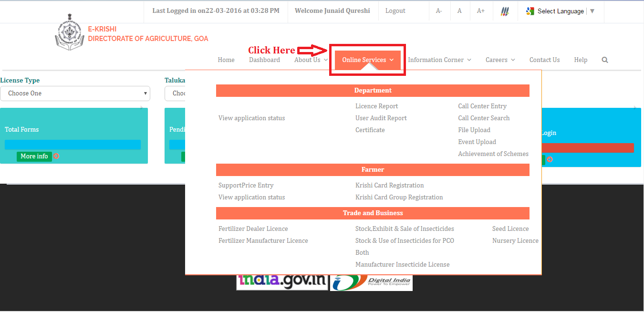Open the Digital India logo link
The width and height of the screenshot is (644, 312).
[371, 282]
